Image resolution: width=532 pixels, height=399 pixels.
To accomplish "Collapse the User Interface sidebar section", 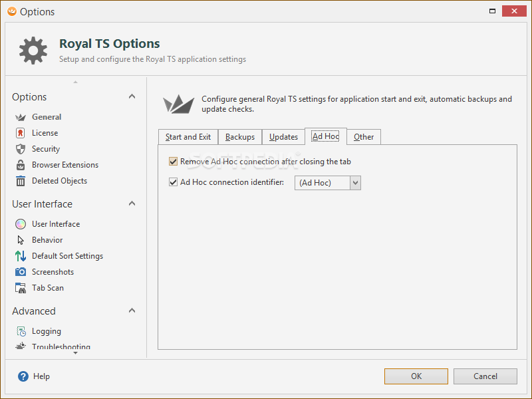I will click(x=132, y=203).
